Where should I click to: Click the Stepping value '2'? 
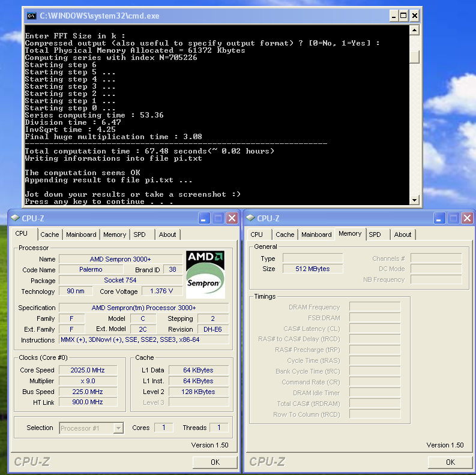(213, 318)
